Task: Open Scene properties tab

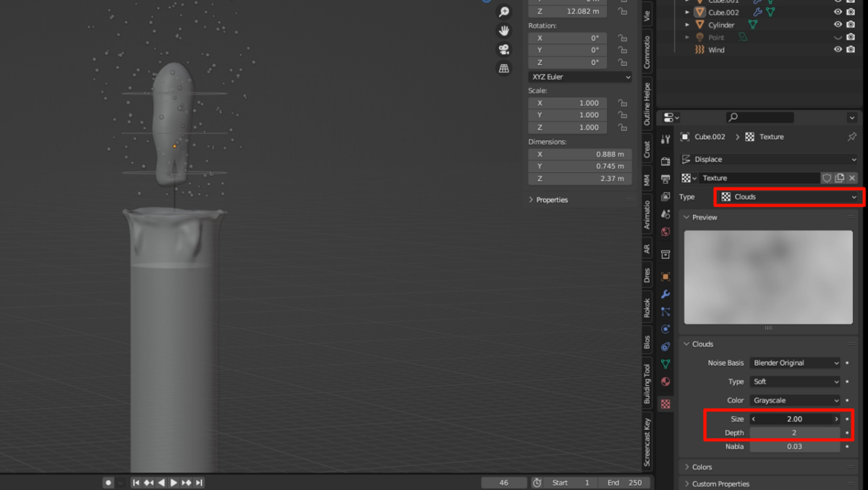Action: pyautogui.click(x=665, y=214)
